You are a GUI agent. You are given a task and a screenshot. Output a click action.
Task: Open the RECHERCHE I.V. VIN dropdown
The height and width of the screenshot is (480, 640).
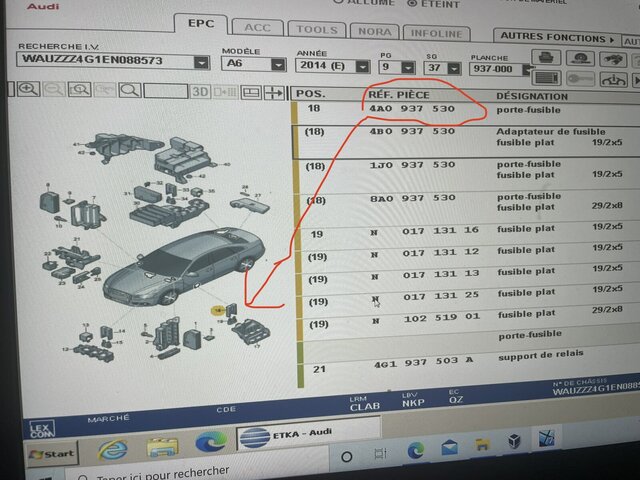[x=201, y=62]
